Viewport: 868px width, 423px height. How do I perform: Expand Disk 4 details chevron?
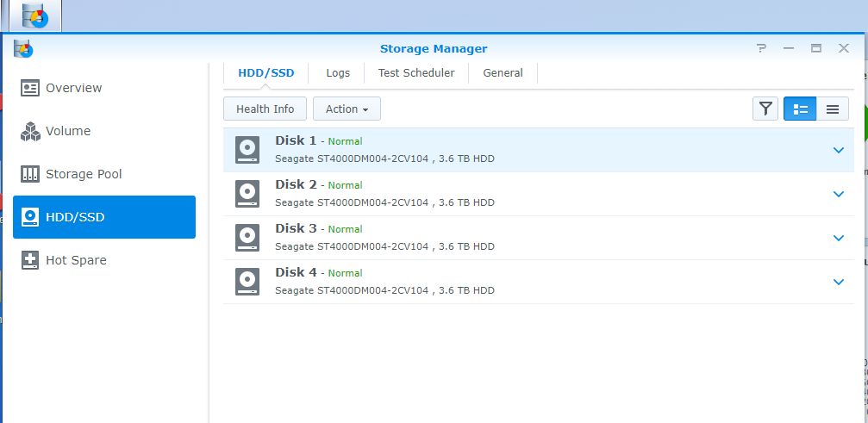tap(839, 282)
